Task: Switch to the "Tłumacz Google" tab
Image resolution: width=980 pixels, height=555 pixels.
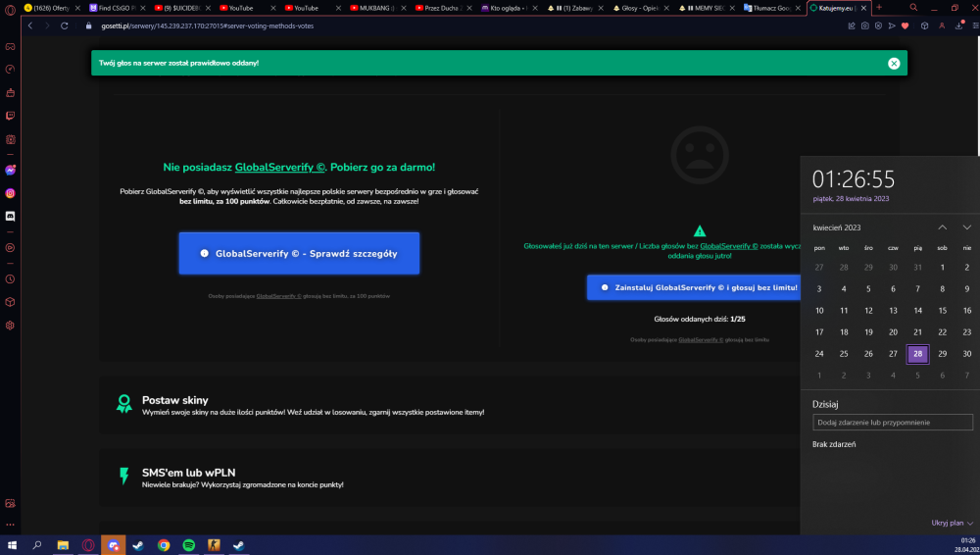Action: pyautogui.click(x=772, y=8)
